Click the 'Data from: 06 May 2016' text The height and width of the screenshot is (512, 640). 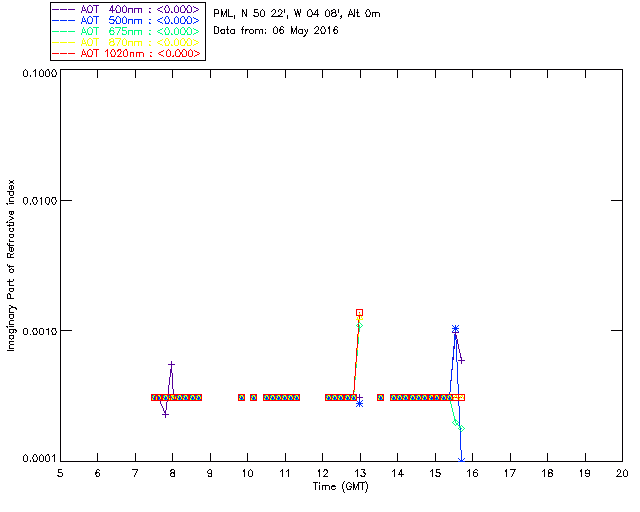pyautogui.click(x=276, y=31)
